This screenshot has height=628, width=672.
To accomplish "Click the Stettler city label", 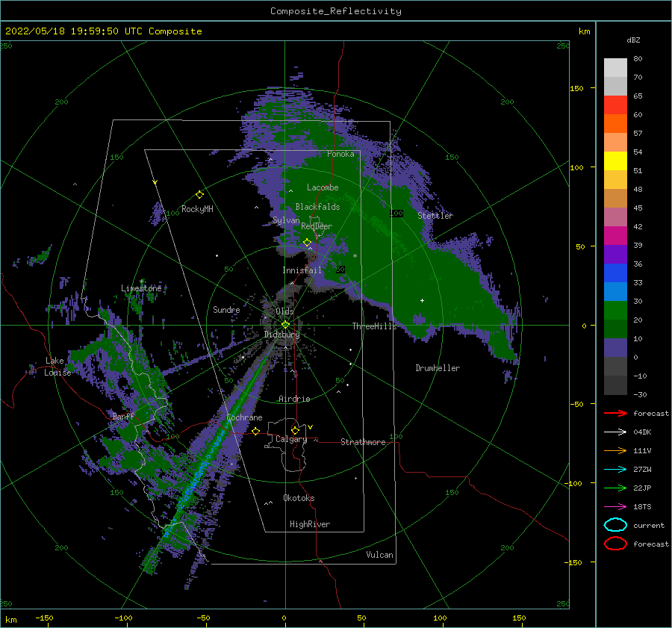I will [x=435, y=216].
